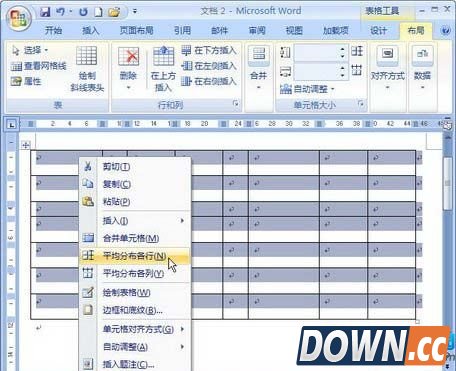Open the 选择 dropdown in table group
The height and width of the screenshot is (371, 456).
[30, 50]
